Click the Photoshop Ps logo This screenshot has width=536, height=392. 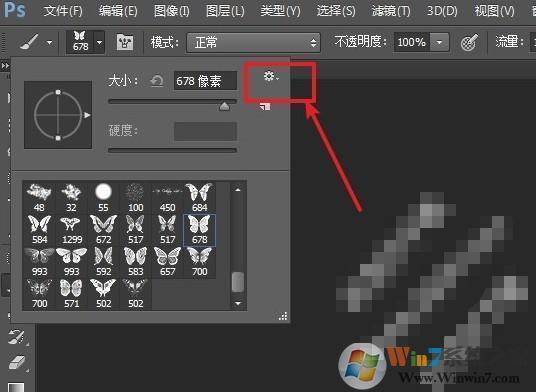[15, 10]
